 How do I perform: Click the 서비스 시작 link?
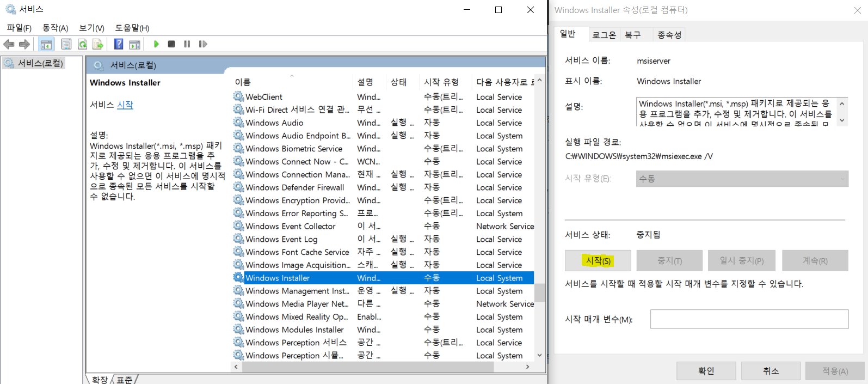[125, 105]
